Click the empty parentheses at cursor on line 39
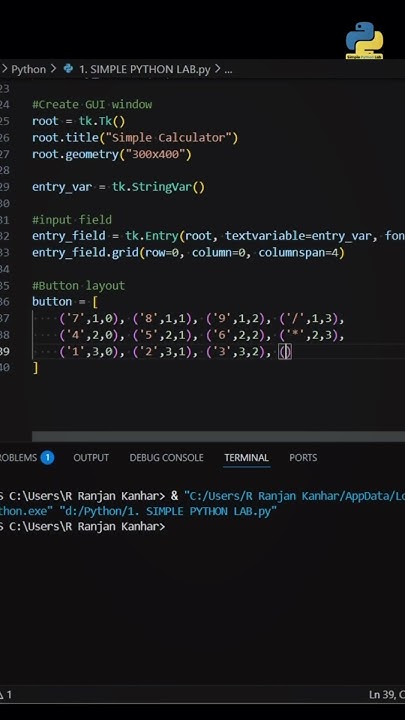 click(x=285, y=352)
